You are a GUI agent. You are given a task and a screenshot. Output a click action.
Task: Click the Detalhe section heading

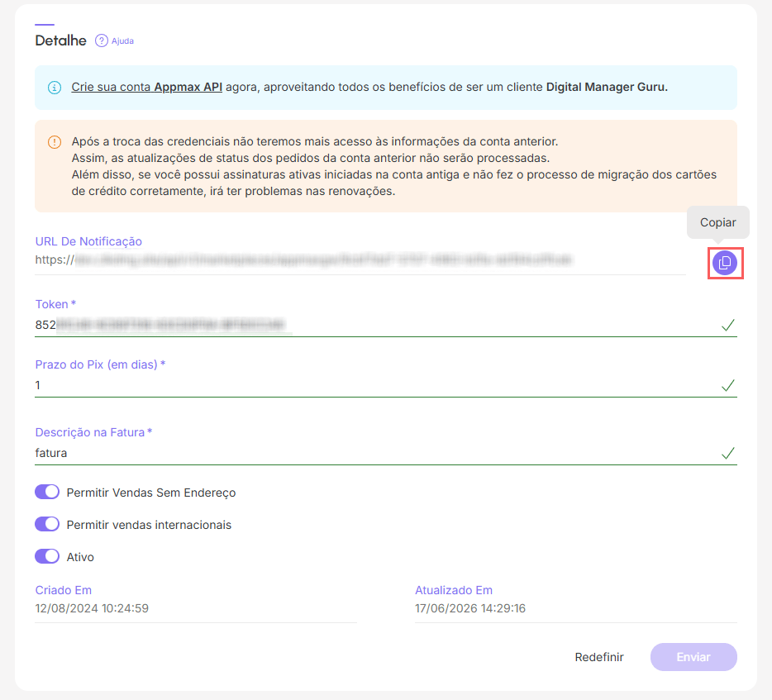pos(60,40)
